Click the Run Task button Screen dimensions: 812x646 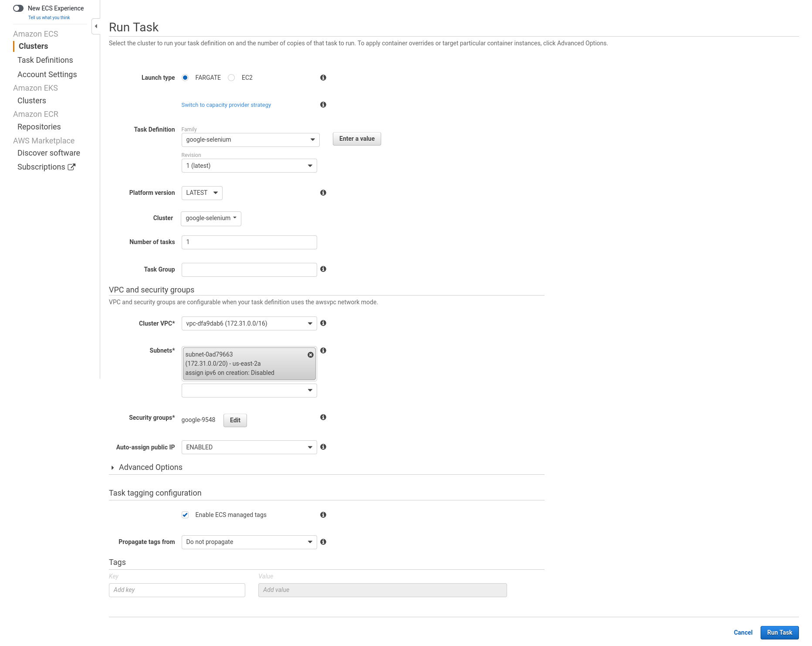(x=779, y=632)
